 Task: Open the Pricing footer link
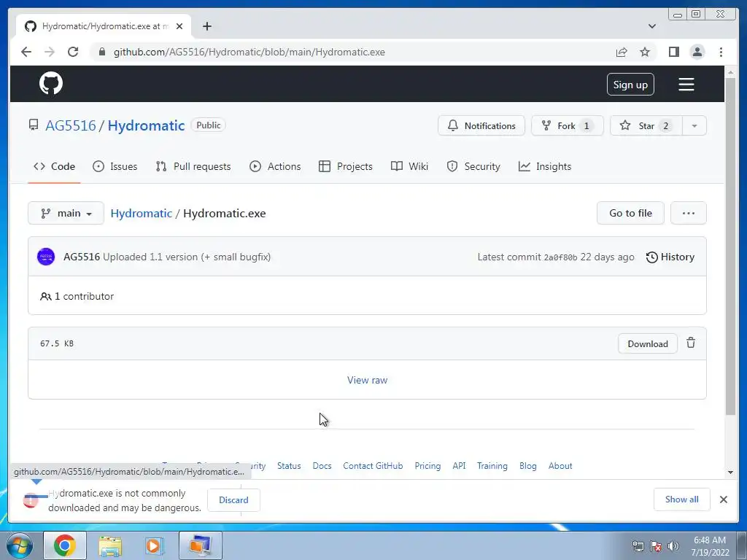(427, 466)
